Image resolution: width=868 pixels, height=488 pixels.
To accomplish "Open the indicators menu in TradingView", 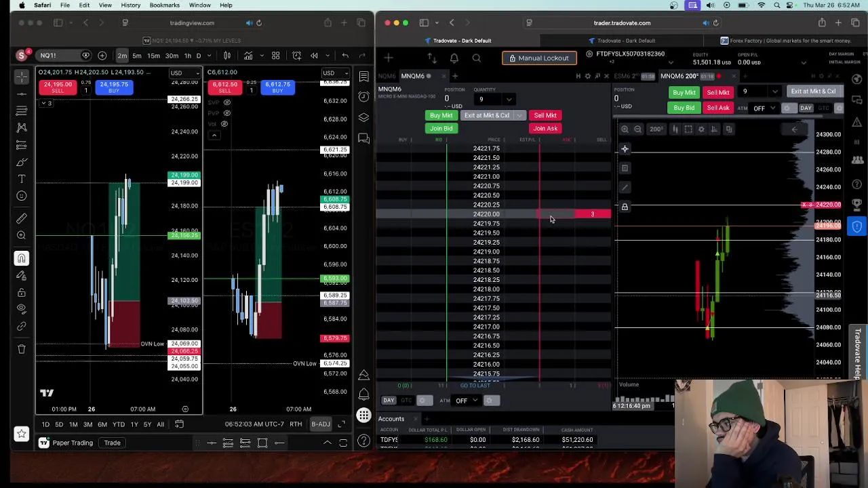I will point(248,56).
